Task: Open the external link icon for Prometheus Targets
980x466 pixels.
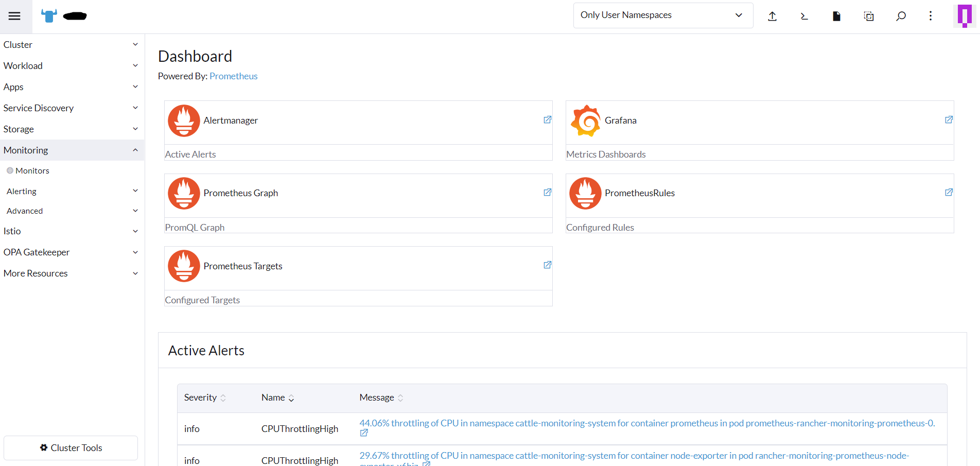Action: 548,265
